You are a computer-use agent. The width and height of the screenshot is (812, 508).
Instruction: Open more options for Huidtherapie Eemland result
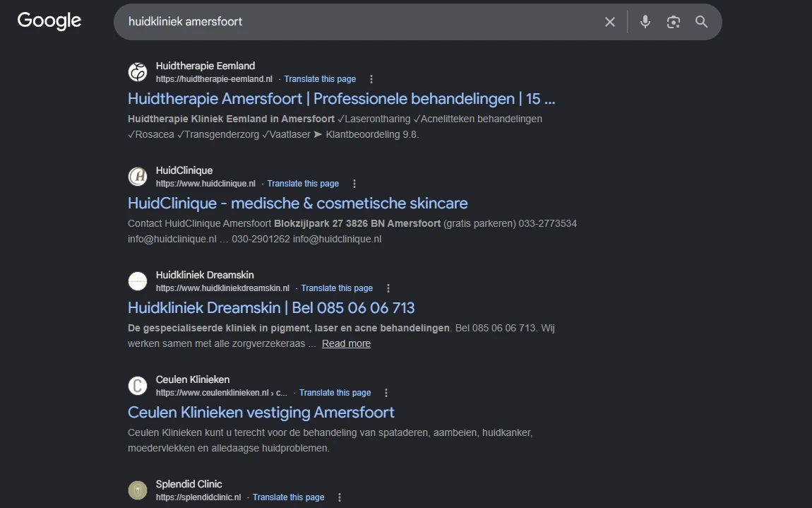tap(371, 79)
